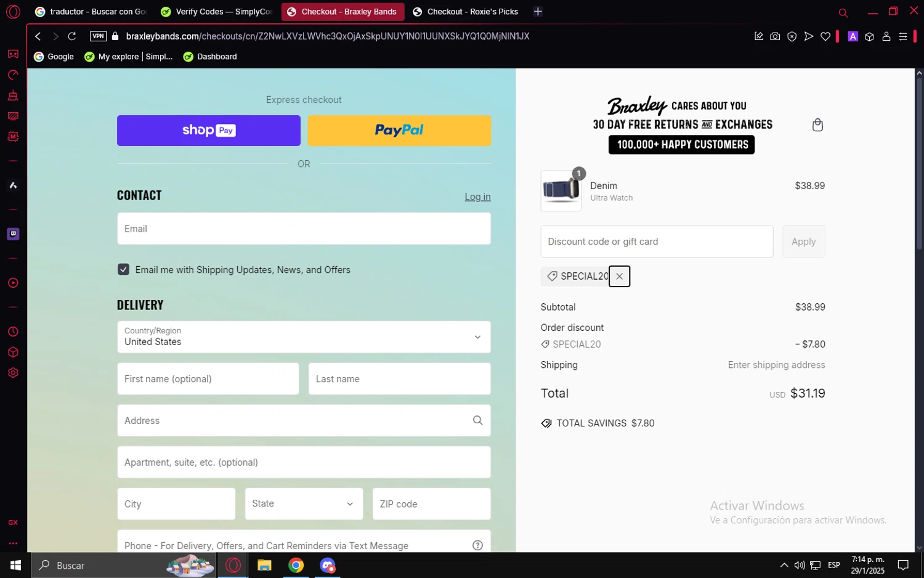Open GX Control speedometer in sidebar
924x578 pixels.
(13, 75)
